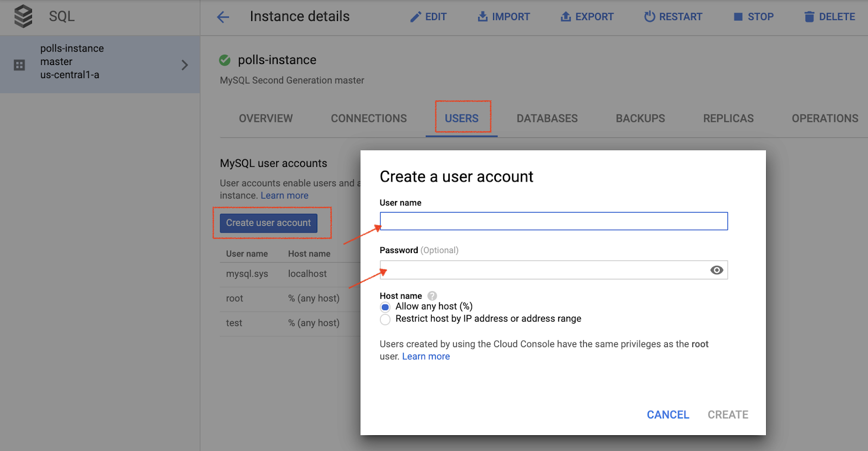This screenshot has height=451, width=868.
Task: Click the back arrow beside Instance details
Action: click(223, 17)
